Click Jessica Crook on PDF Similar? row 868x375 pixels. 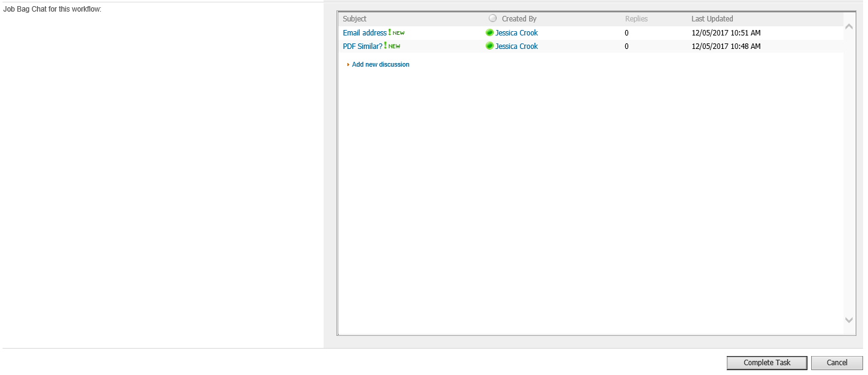click(x=516, y=46)
